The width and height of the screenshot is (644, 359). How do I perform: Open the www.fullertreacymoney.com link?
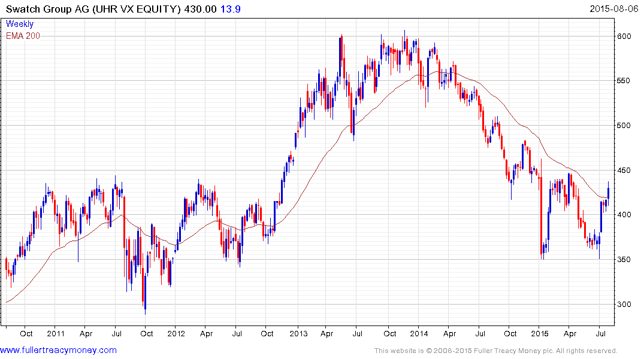(x=58, y=350)
